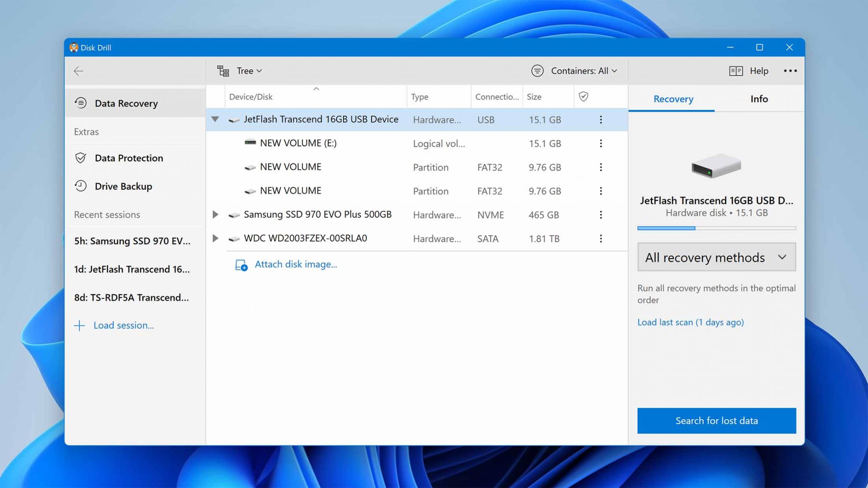
Task: Open recent session 8d: TS-RDF5A Transcend...
Action: (x=131, y=298)
